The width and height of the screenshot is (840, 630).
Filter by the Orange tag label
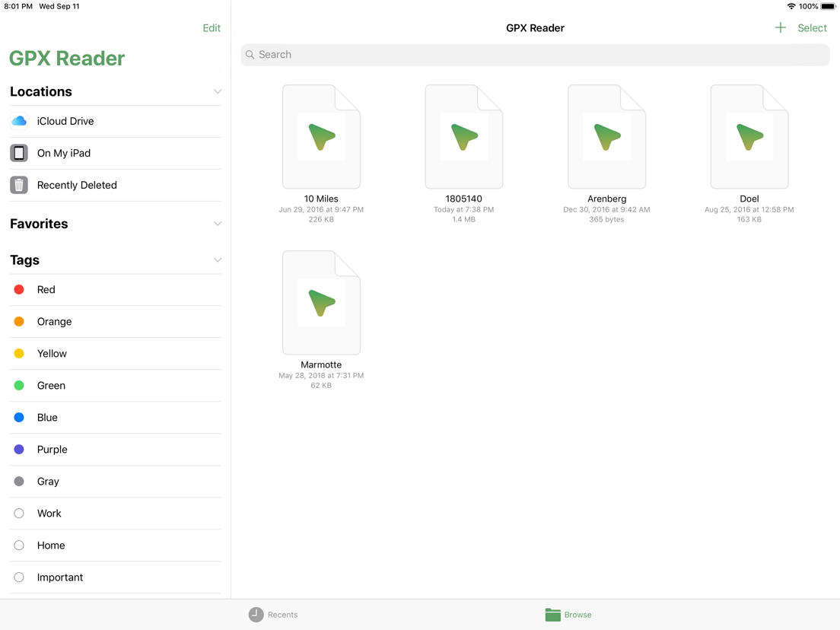(54, 321)
